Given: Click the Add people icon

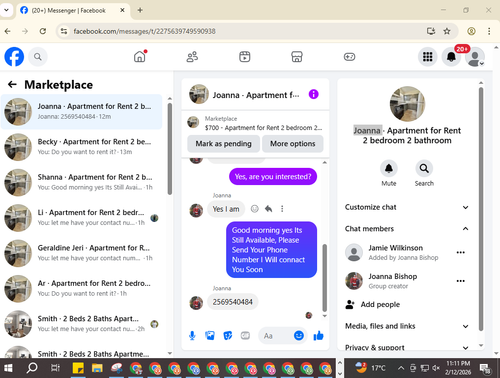Looking at the screenshot, I should point(350,304).
